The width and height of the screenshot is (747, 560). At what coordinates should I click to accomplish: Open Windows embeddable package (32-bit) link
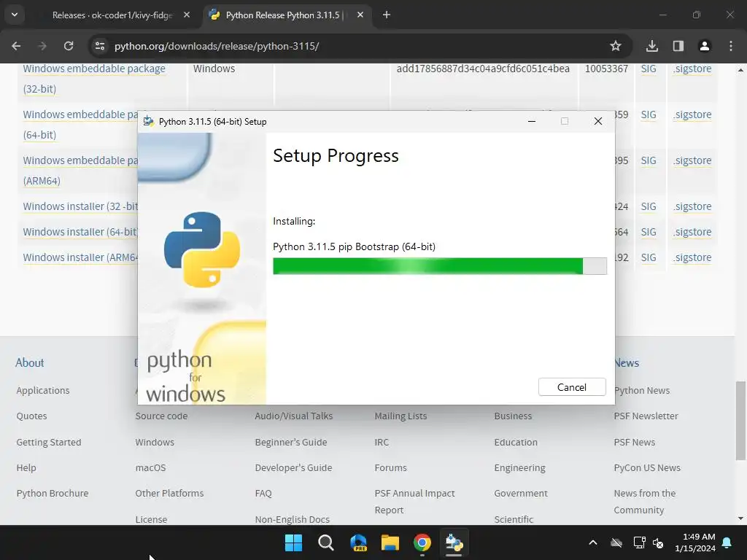[94, 79]
